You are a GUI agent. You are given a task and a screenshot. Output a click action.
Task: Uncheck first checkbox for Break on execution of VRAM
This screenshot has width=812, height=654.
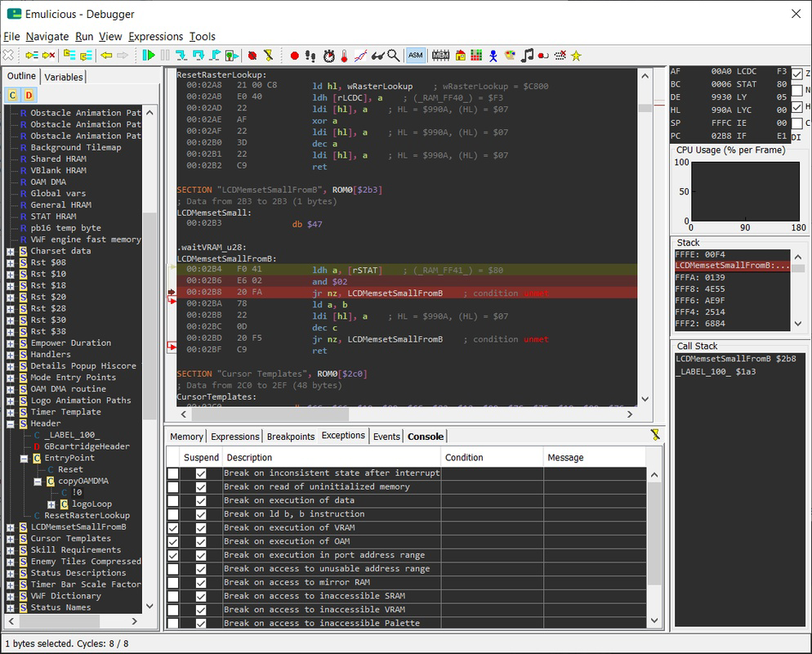[x=173, y=528]
